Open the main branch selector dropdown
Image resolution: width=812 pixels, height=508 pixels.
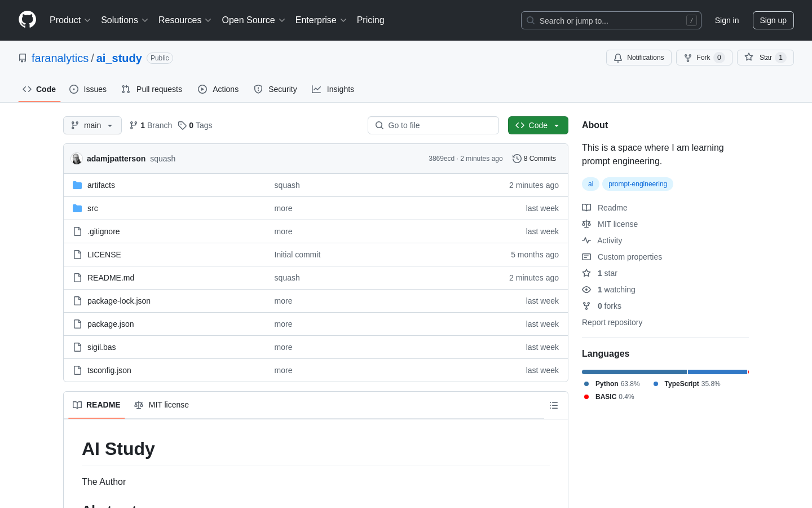coord(92,125)
